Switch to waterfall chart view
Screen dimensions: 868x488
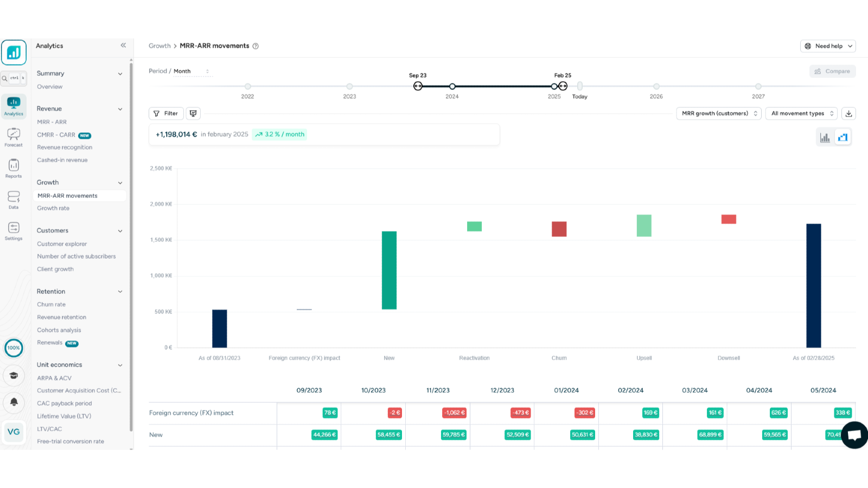point(843,138)
